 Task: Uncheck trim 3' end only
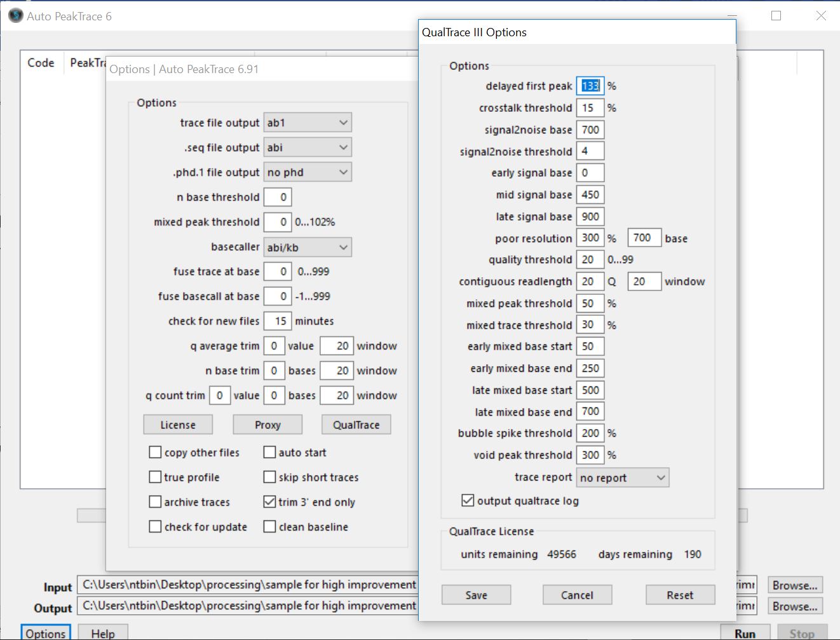(269, 502)
